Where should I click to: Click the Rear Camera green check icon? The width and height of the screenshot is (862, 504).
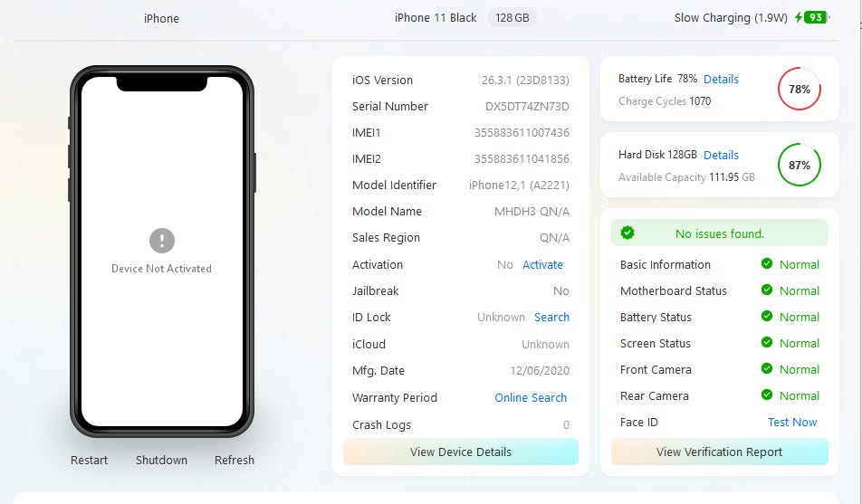point(767,395)
